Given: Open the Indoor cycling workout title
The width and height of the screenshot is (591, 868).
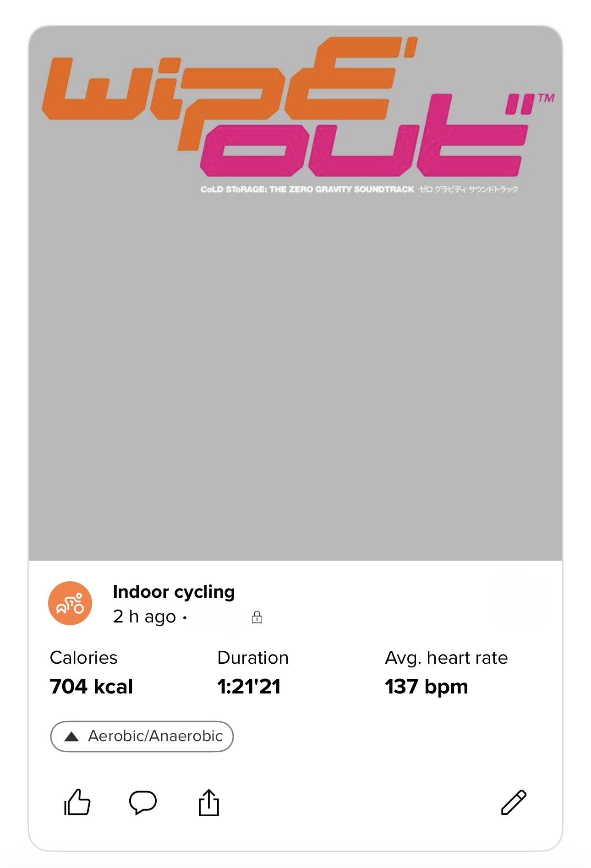Looking at the screenshot, I should (174, 591).
